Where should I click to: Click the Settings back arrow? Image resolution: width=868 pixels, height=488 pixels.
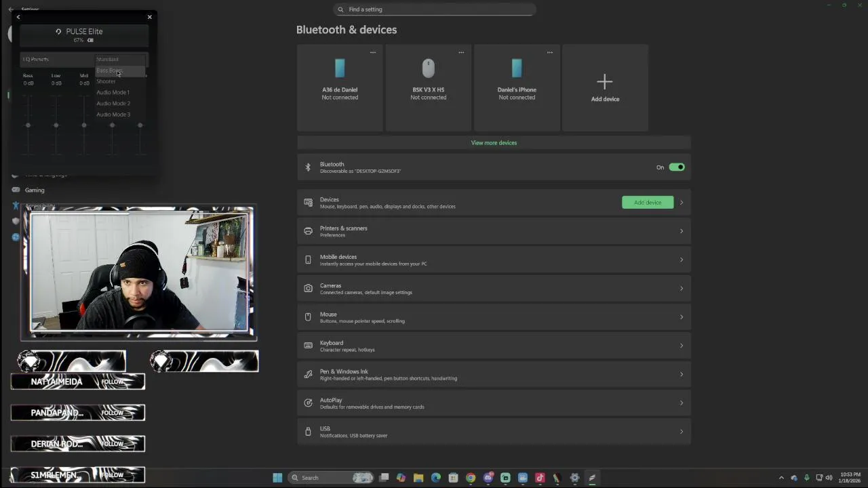11,9
